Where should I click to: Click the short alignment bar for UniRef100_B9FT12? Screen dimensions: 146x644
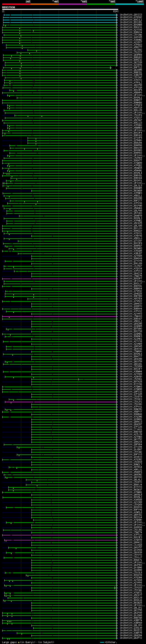pos(57,67)
